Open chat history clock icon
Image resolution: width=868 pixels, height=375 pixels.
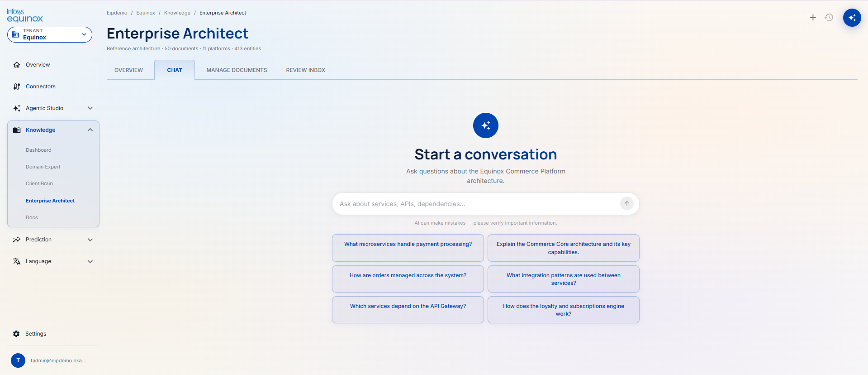829,18
